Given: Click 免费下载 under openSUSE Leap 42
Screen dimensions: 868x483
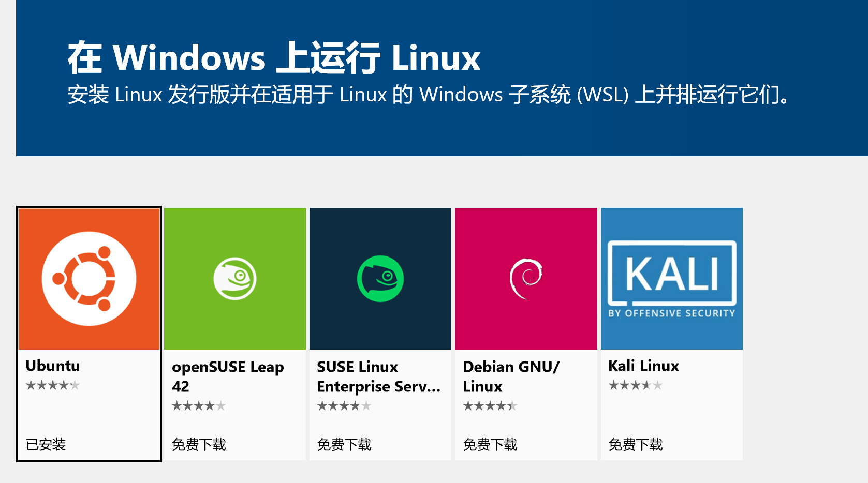Looking at the screenshot, I should [x=199, y=444].
